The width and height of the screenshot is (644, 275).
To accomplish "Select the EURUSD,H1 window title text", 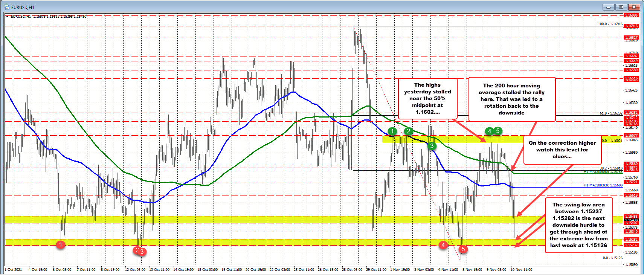I will [23, 7].
